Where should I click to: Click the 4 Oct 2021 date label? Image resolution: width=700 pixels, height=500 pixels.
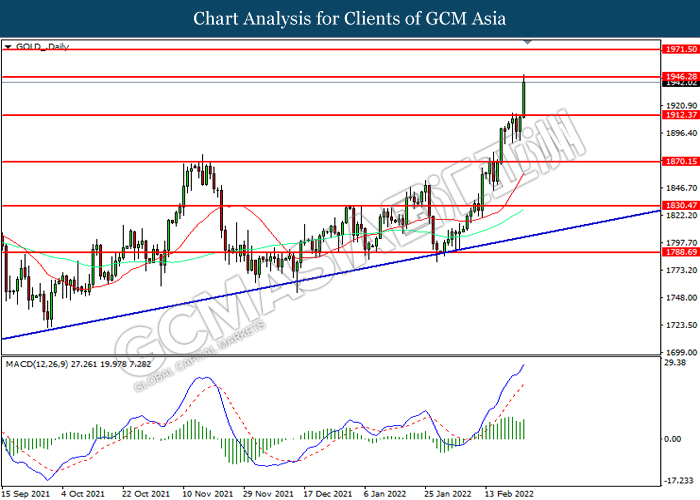83,494
